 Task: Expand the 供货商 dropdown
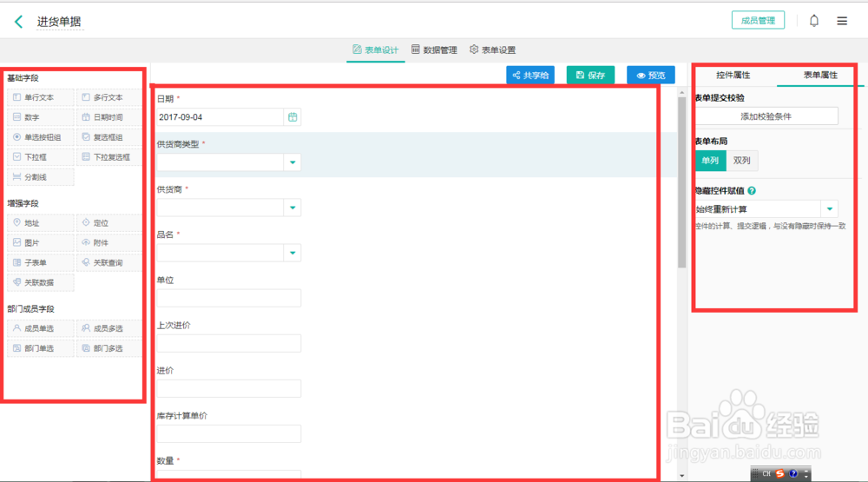pos(293,208)
